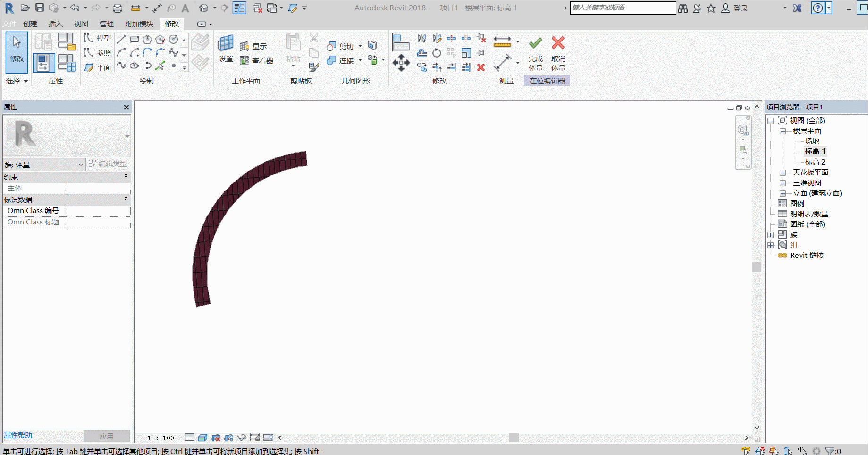
Task: Click the Mirror pick axis icon
Action: (421, 38)
